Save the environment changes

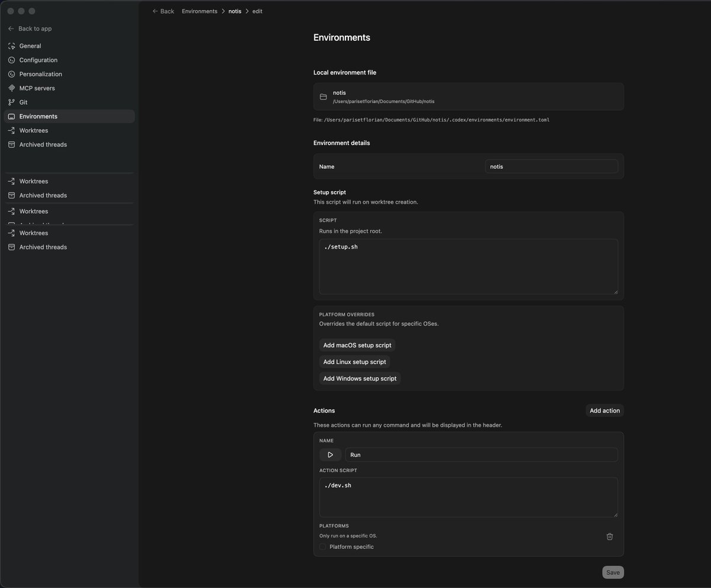[x=613, y=573]
